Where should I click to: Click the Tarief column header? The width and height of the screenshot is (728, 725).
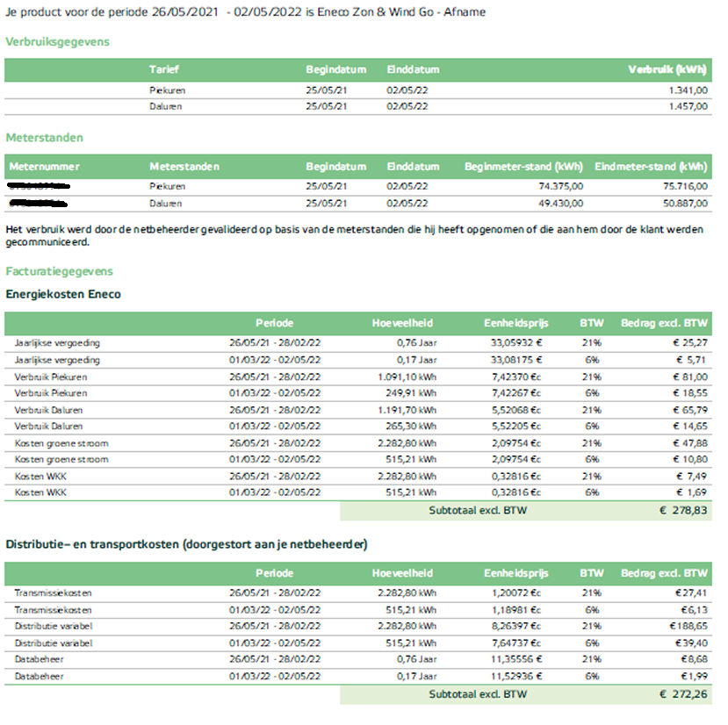(163, 69)
